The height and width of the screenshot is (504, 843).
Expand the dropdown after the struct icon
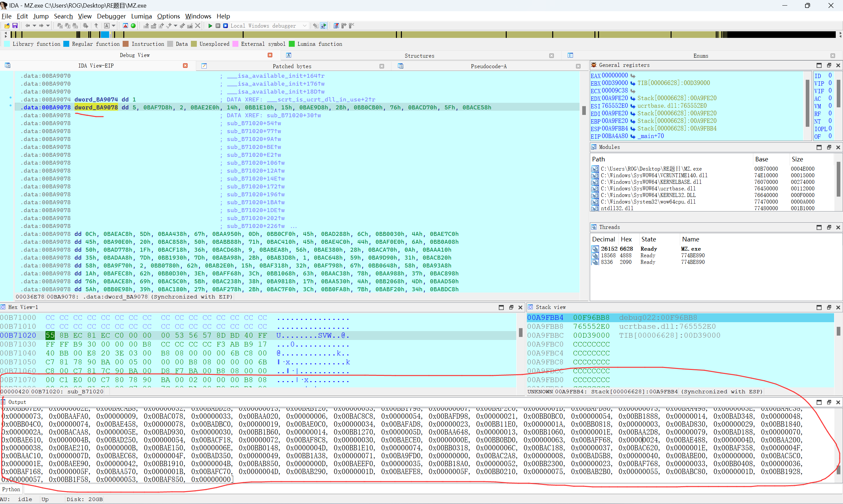175,26
